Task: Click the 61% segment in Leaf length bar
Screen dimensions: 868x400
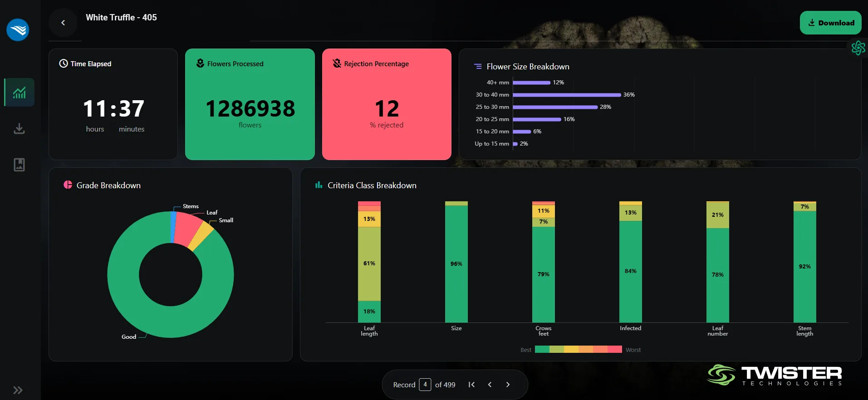Action: (369, 263)
